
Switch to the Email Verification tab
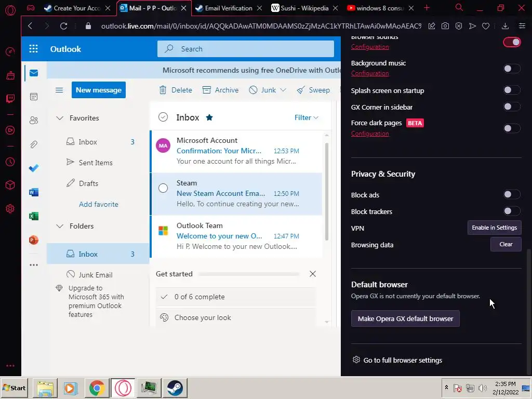coord(229,8)
